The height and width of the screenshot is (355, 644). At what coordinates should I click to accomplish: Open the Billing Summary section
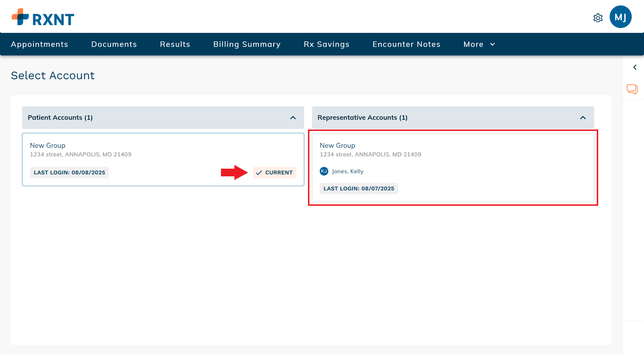pos(247,44)
